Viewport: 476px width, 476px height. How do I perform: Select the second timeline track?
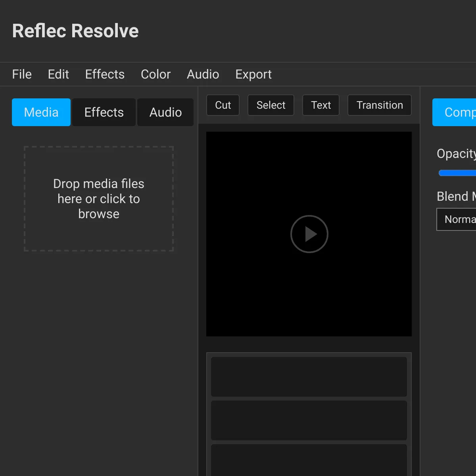click(309, 420)
